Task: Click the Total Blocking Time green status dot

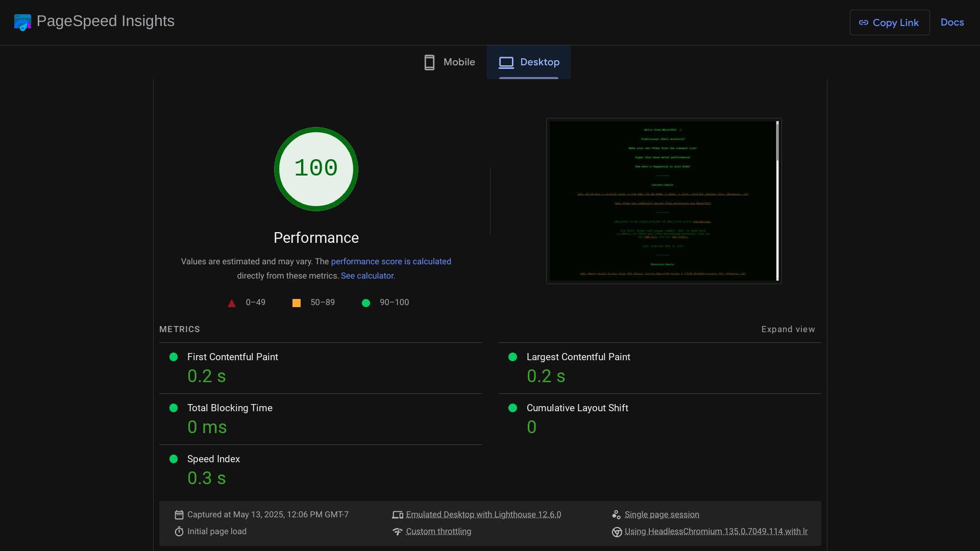Action: [174, 408]
